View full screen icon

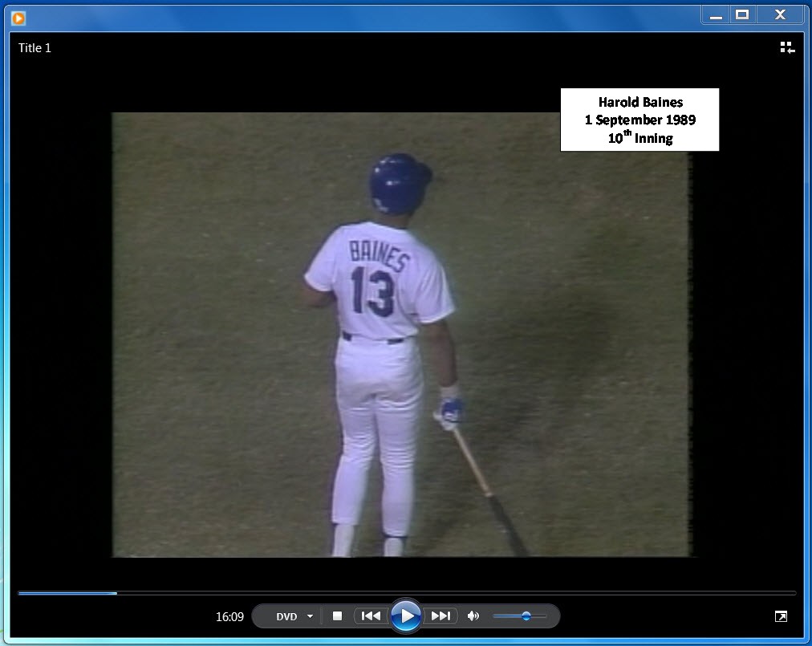click(781, 616)
